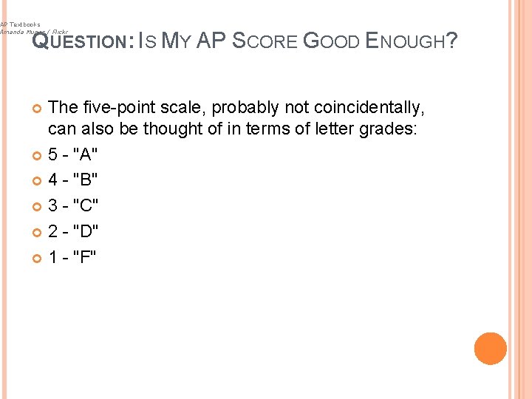Image resolution: width=532 pixels, height=399 pixels.
Task: Click the bullet icon beside '5 - "A"'
Action: tap(38, 155)
